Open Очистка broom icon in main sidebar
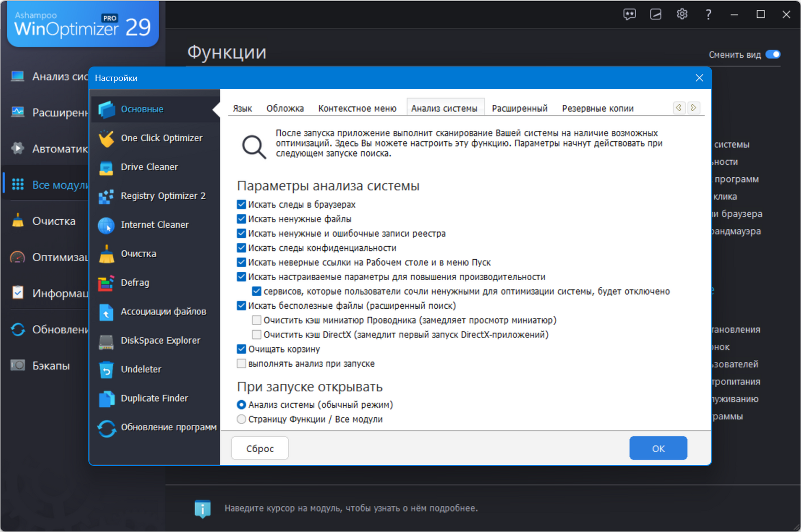Image resolution: width=801 pixels, height=532 pixels. point(18,221)
